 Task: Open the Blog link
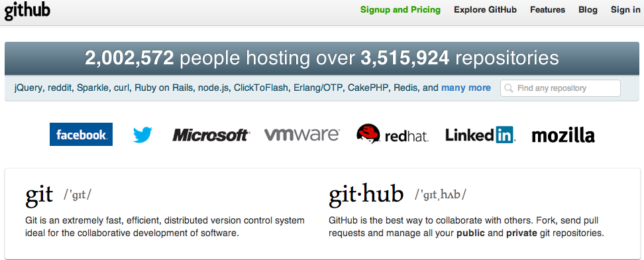pyautogui.click(x=588, y=10)
